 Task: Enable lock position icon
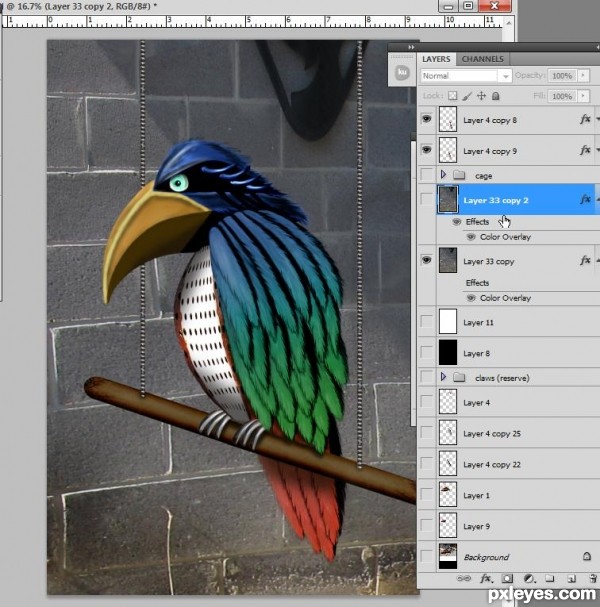point(481,96)
